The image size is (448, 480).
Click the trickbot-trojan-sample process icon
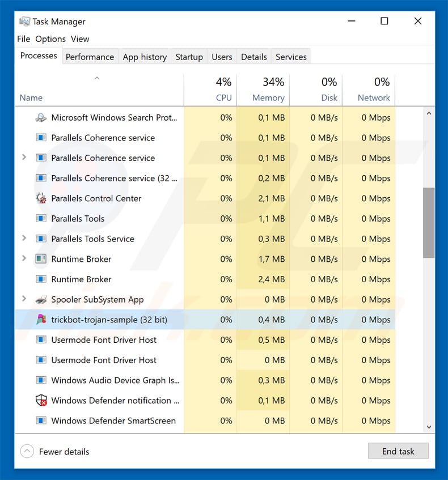[x=41, y=320]
